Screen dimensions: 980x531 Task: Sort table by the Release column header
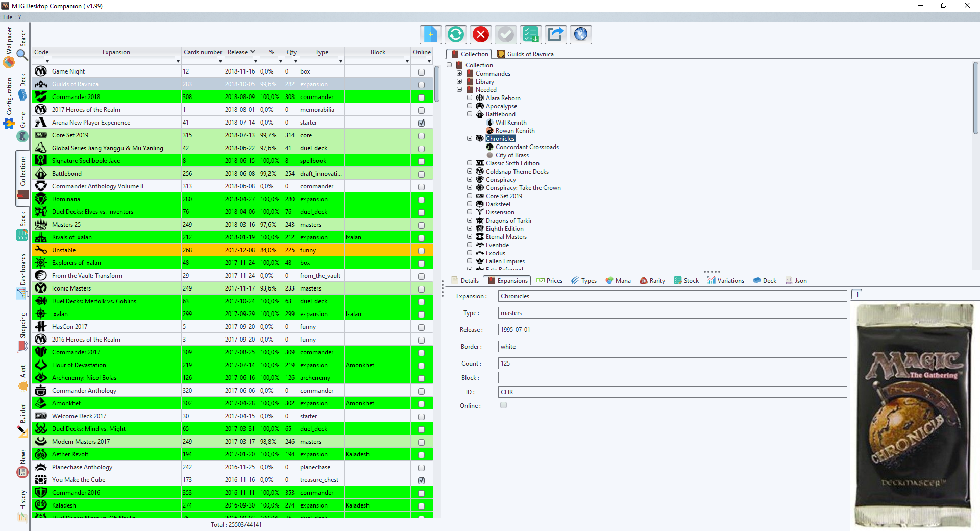coord(241,52)
